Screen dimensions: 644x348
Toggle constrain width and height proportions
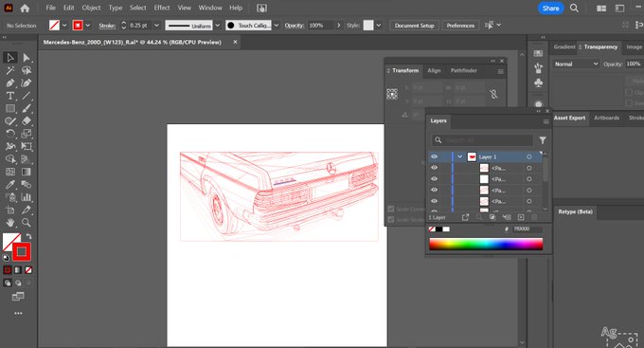click(494, 94)
